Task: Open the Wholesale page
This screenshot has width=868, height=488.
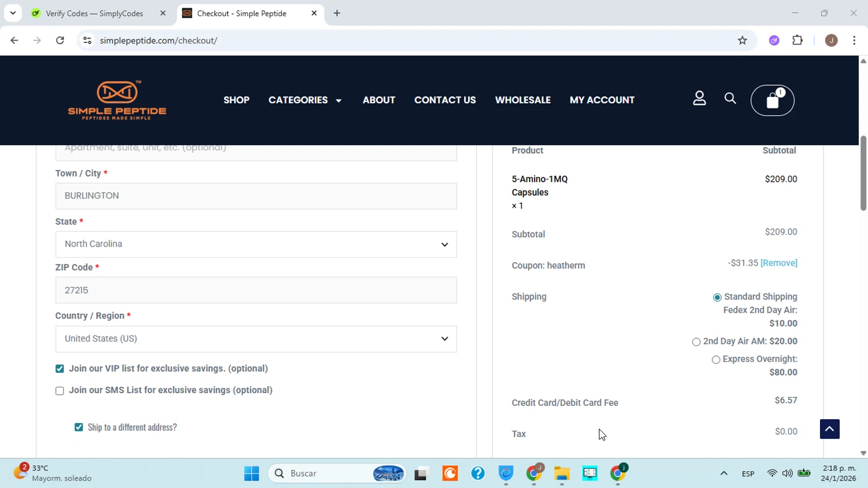Action: 523,100
